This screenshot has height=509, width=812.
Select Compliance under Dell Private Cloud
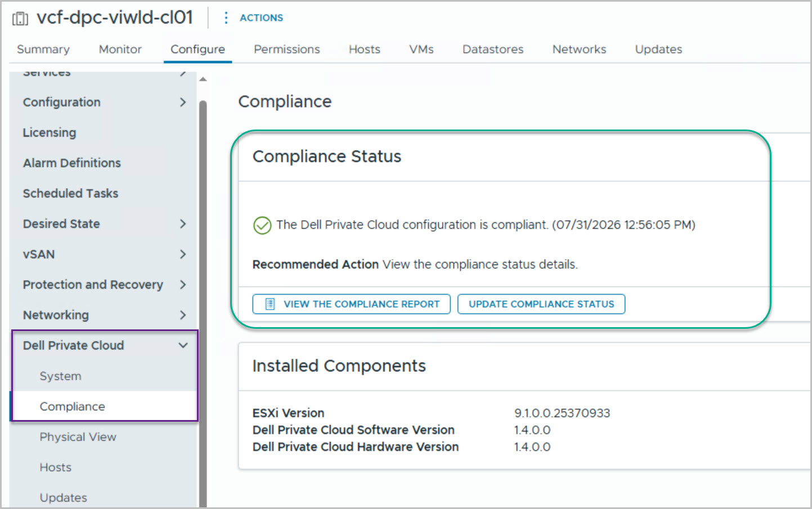pyautogui.click(x=73, y=407)
